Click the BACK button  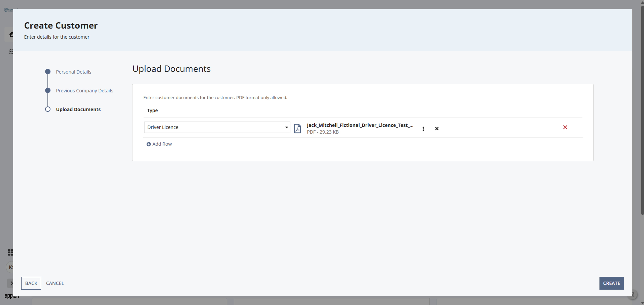tap(31, 283)
